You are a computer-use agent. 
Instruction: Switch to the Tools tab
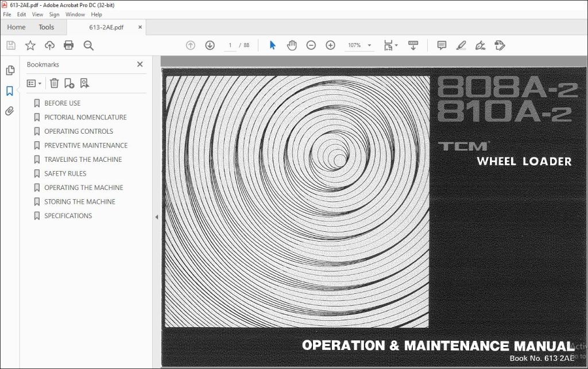[46, 27]
